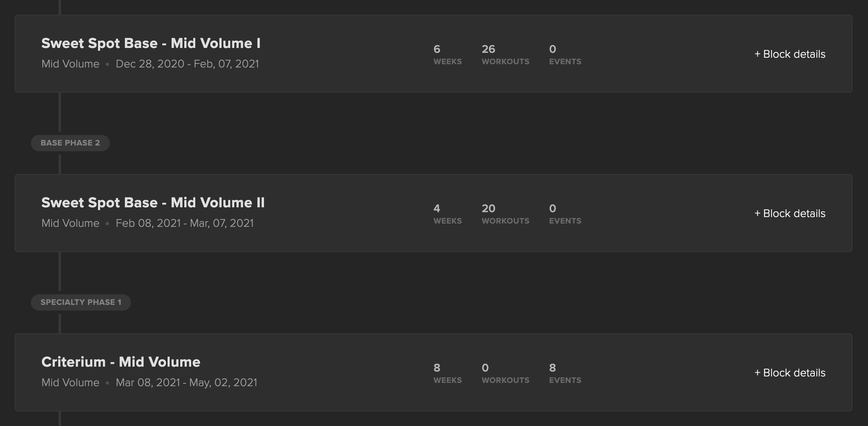Open Sweet Spot Base - Mid Volume II title
The height and width of the screenshot is (426, 868).
[x=153, y=203]
